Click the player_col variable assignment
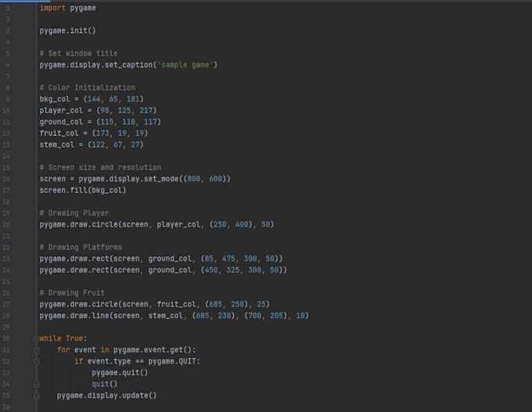 (58, 110)
